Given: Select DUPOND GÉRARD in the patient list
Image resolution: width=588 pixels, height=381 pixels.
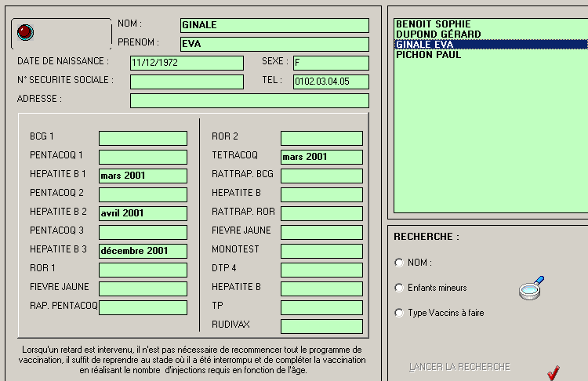Looking at the screenshot, I should [492, 34].
